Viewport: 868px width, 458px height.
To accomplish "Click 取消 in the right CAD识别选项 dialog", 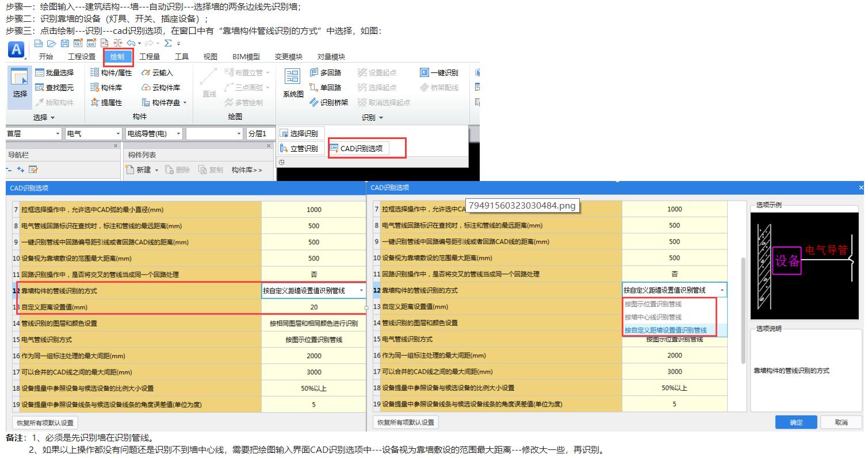I will (x=841, y=422).
